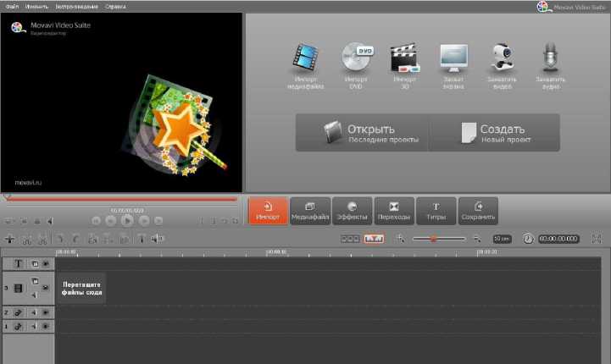Toggle visibility of the video track

click(46, 288)
